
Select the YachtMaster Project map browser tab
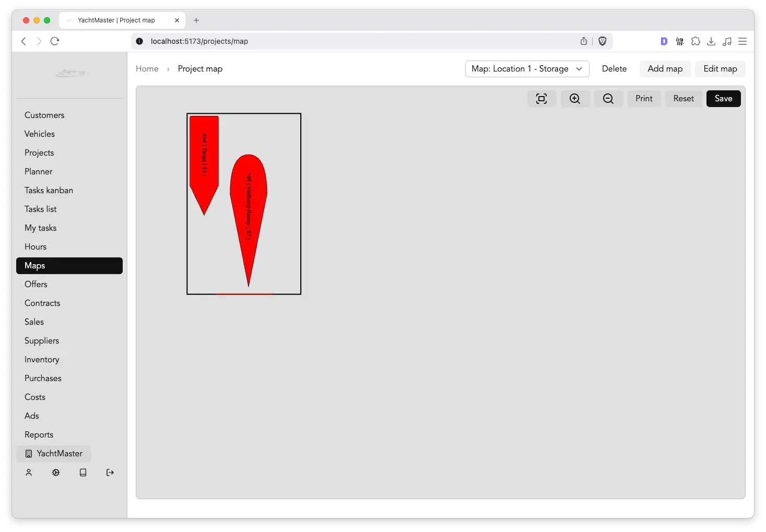[x=116, y=20]
